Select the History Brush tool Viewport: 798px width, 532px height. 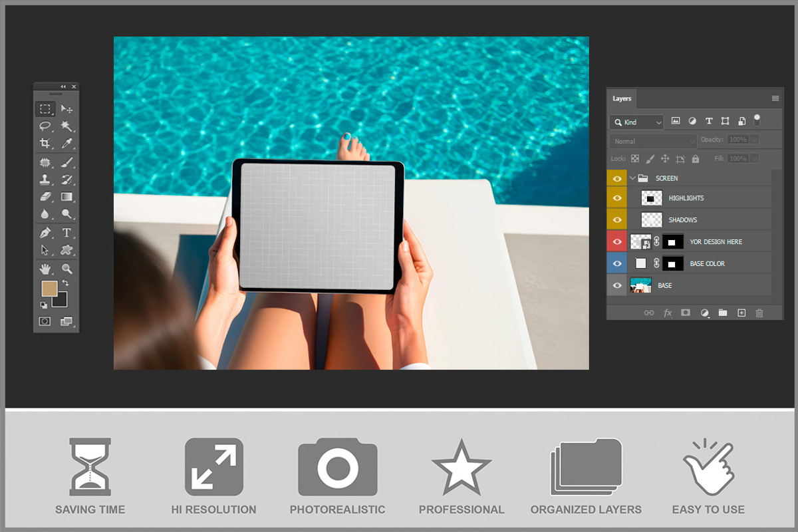click(66, 180)
